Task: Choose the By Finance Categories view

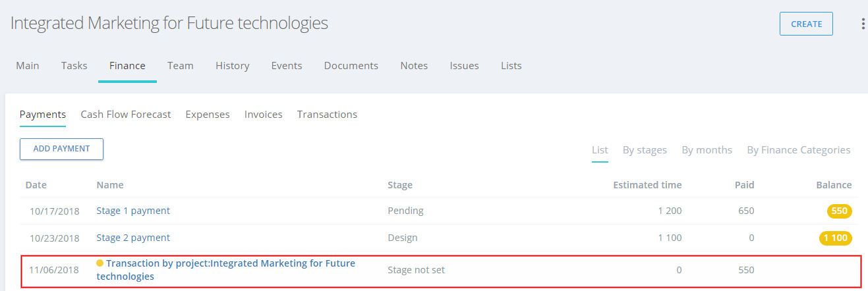Action: (x=799, y=150)
